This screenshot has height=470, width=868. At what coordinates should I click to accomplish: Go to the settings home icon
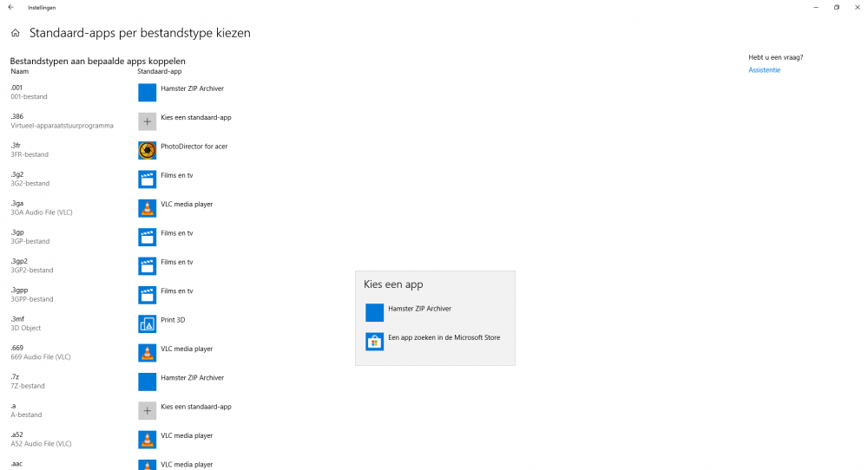click(x=16, y=33)
